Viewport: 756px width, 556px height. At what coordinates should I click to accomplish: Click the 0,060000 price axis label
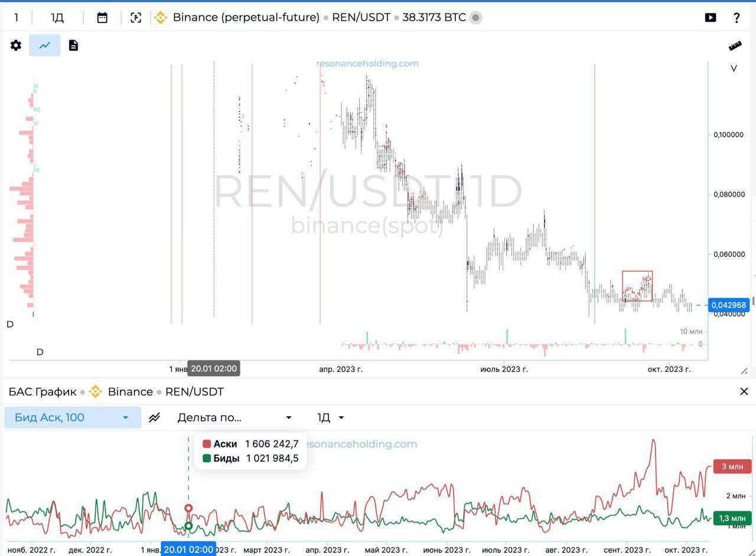click(x=729, y=254)
